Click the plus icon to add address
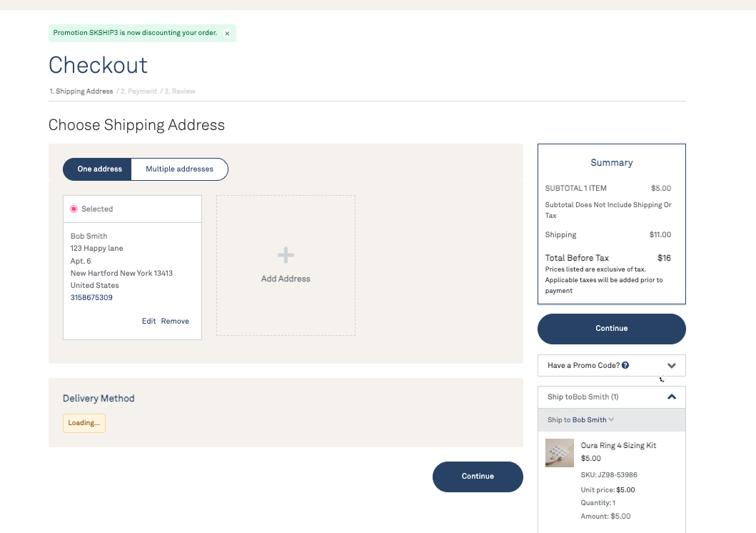The width and height of the screenshot is (756, 533). [286, 255]
